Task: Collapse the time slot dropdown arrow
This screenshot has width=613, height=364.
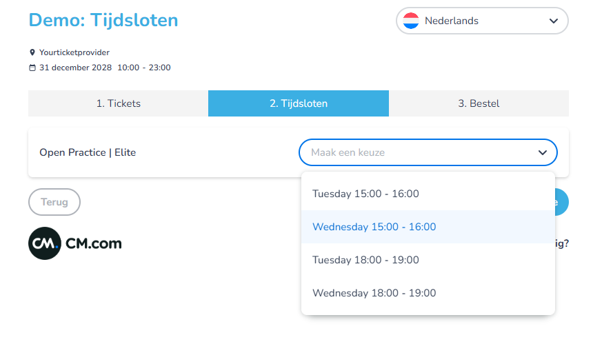Action: point(543,152)
